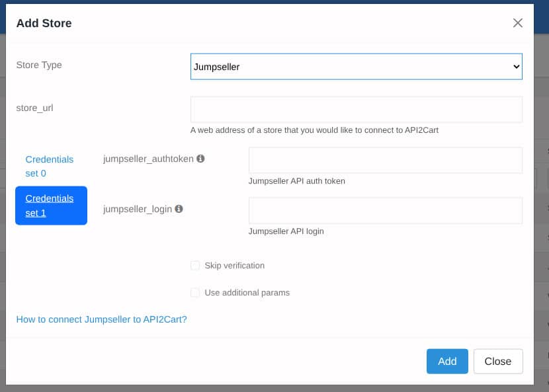Focus the jumpseller_authtoken text field

(384, 159)
